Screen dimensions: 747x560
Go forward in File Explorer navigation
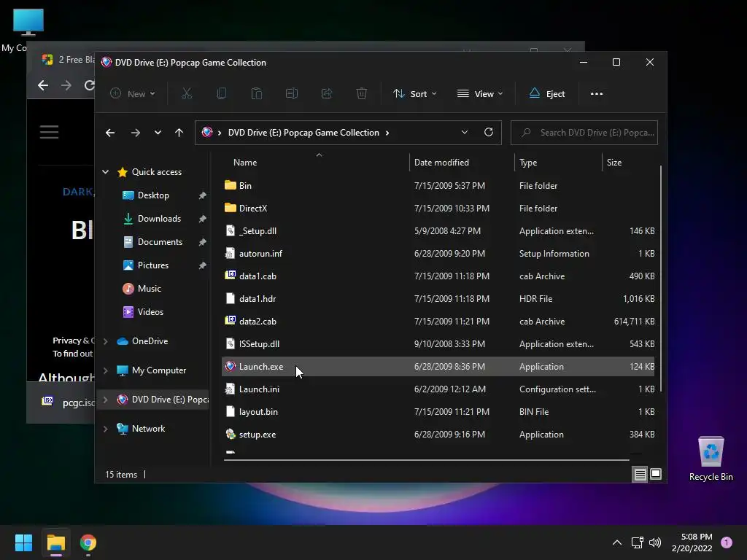[x=136, y=133]
